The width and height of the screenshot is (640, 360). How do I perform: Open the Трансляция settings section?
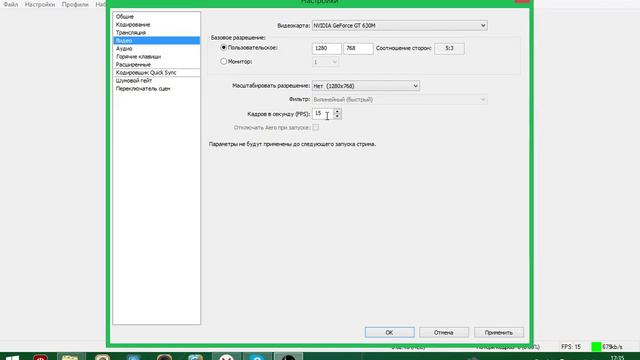coord(157,33)
